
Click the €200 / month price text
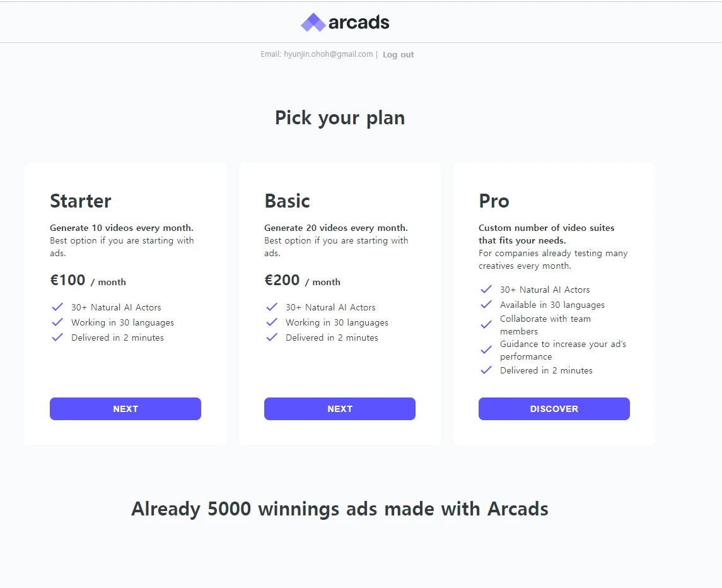(x=303, y=280)
